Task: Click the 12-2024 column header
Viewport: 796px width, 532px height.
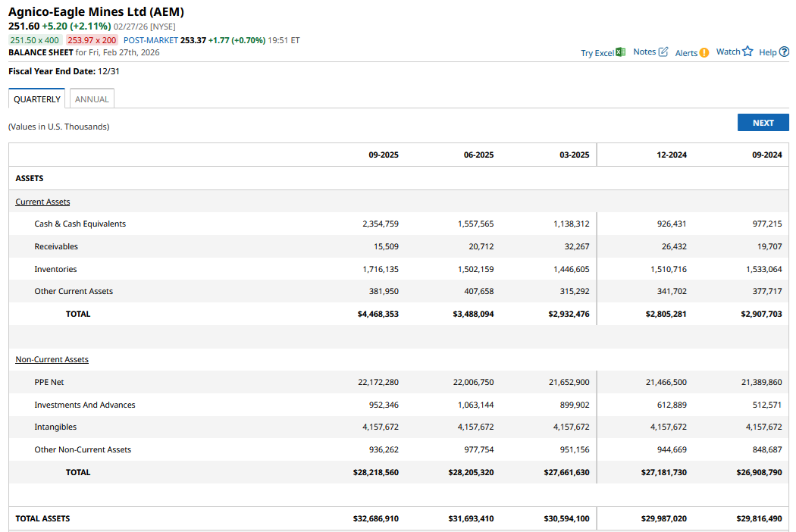Action: (672, 155)
